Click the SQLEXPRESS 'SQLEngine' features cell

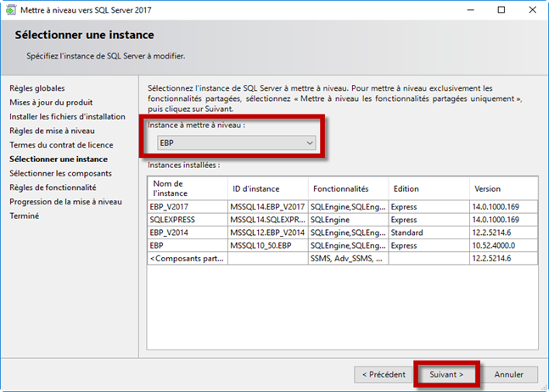[348, 220]
